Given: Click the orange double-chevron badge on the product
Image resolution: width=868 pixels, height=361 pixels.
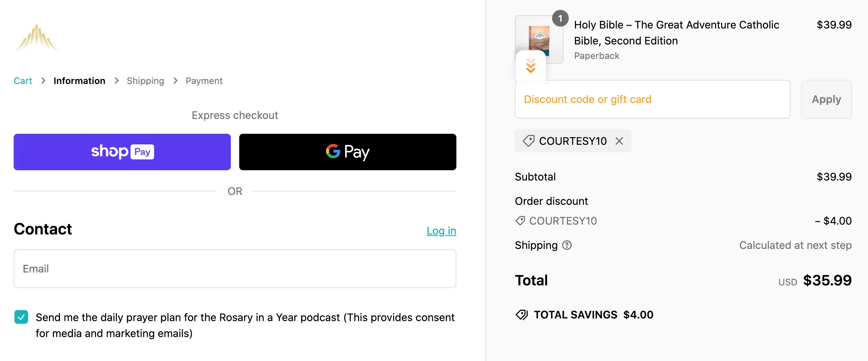Looking at the screenshot, I should point(530,66).
